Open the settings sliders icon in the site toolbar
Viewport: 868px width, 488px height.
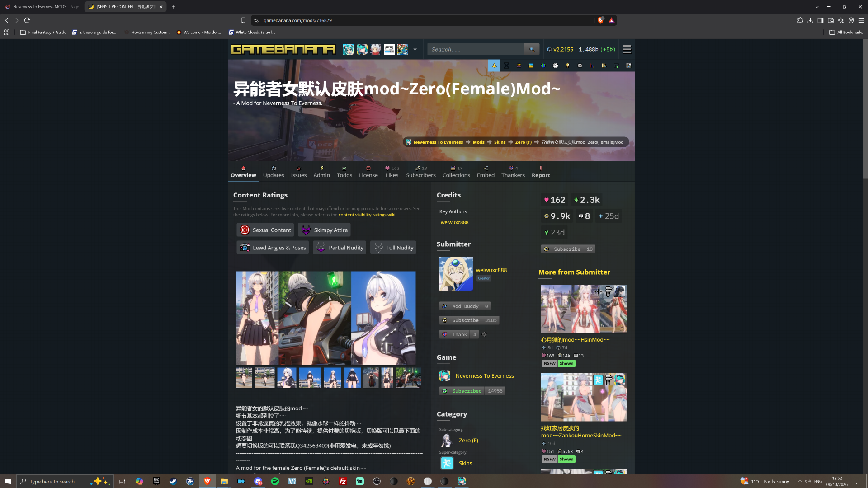(x=628, y=66)
